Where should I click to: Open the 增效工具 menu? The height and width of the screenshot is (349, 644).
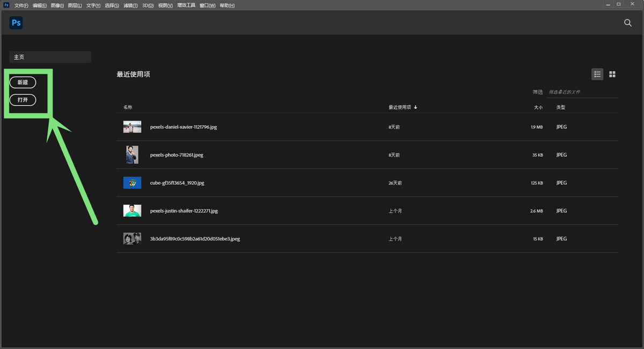187,5
